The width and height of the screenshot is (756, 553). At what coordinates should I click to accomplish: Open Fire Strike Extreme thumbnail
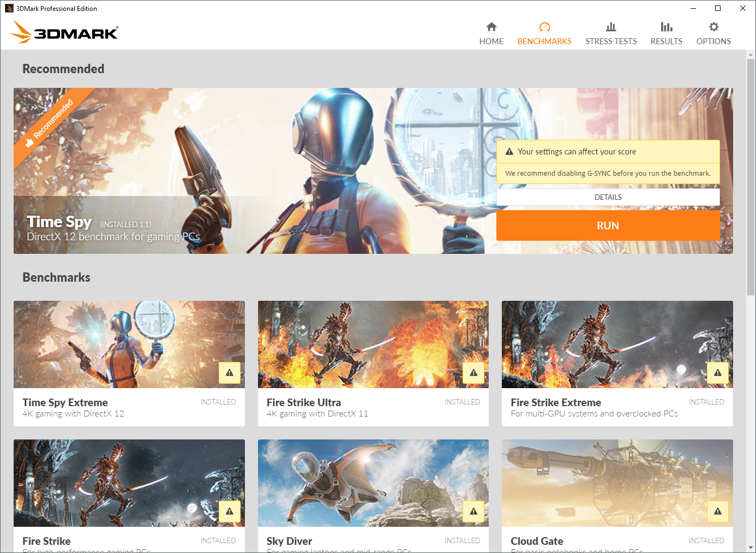[617, 344]
